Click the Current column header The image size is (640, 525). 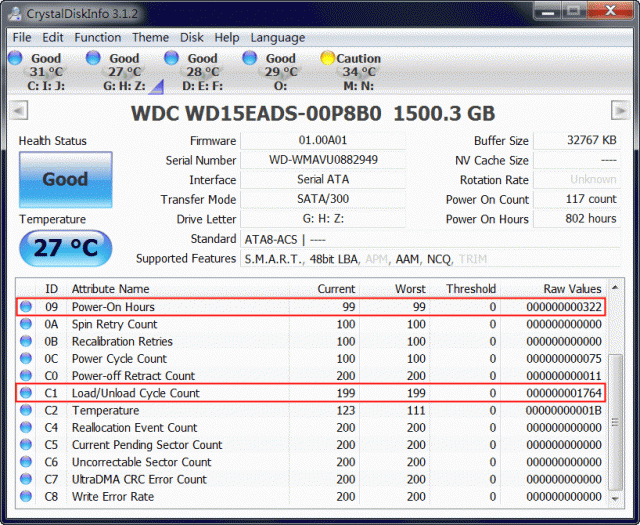coord(336,289)
